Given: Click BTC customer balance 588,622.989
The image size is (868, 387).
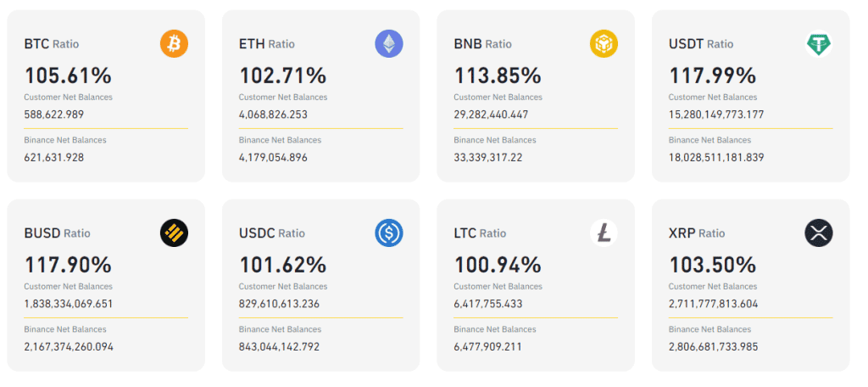Looking at the screenshot, I should coord(54,115).
